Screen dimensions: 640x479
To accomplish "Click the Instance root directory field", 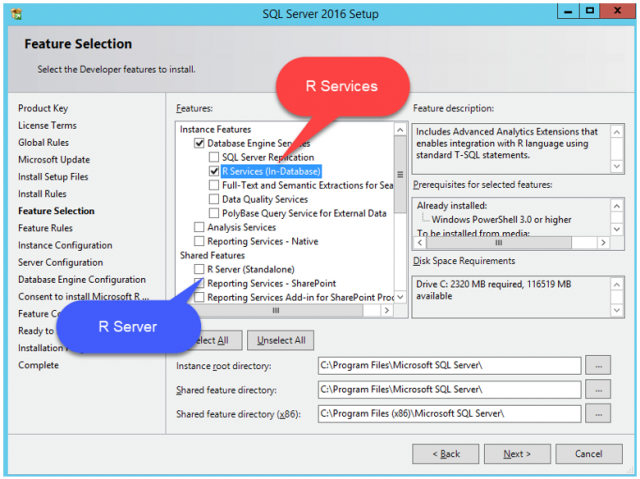I will pos(449,365).
